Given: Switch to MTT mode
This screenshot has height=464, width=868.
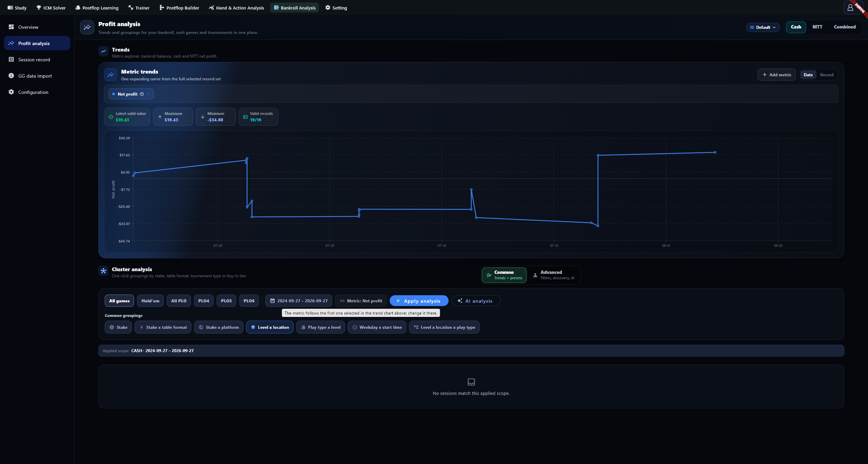Looking at the screenshot, I should (x=817, y=27).
